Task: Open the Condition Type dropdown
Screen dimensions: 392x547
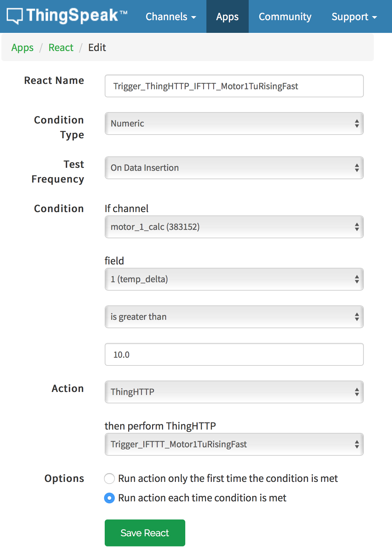Action: [x=234, y=123]
